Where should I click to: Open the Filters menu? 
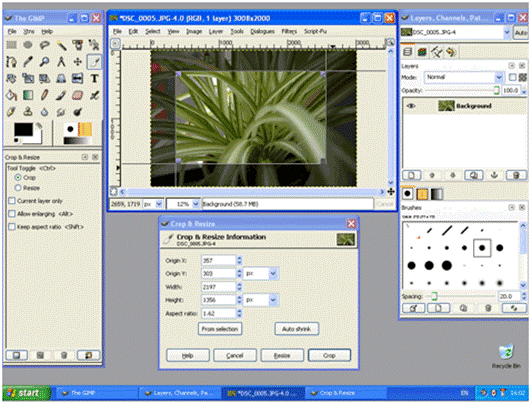[289, 31]
